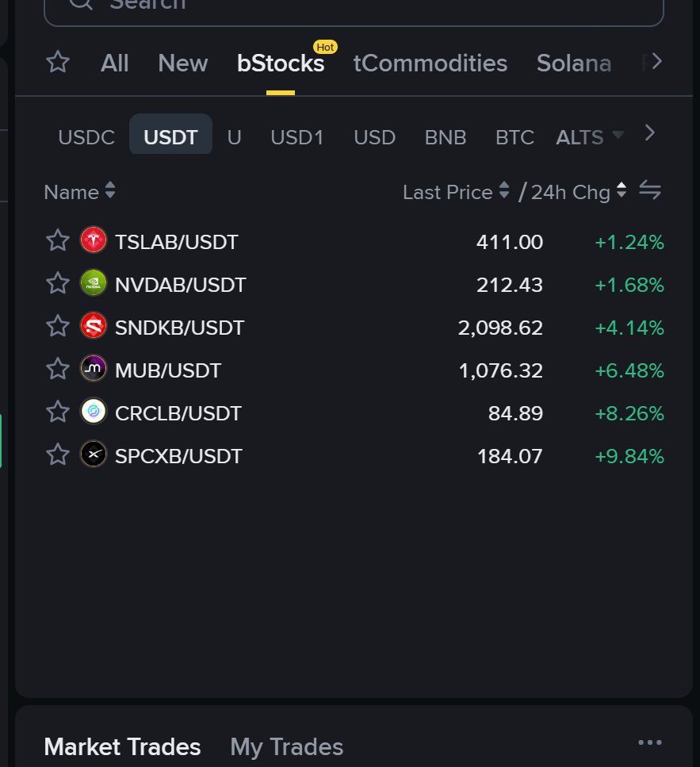Click the Tesla logo for TSLAB/USDT

pyautogui.click(x=94, y=240)
